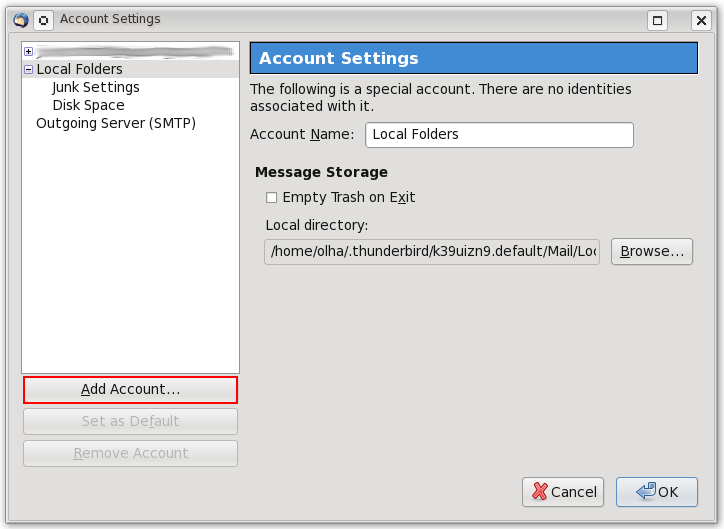Open the Disk Space settings page

[88, 105]
